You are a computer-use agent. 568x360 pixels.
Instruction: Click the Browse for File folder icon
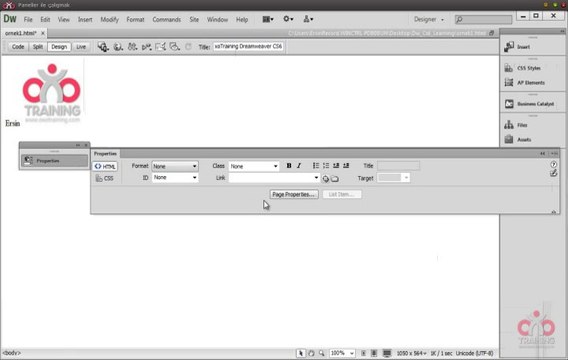tap(335, 179)
